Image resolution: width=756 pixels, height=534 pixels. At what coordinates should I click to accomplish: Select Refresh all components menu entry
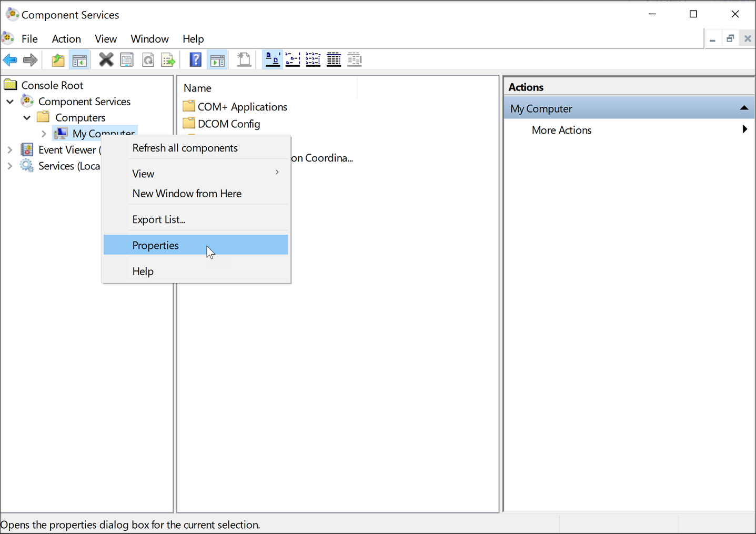tap(185, 148)
